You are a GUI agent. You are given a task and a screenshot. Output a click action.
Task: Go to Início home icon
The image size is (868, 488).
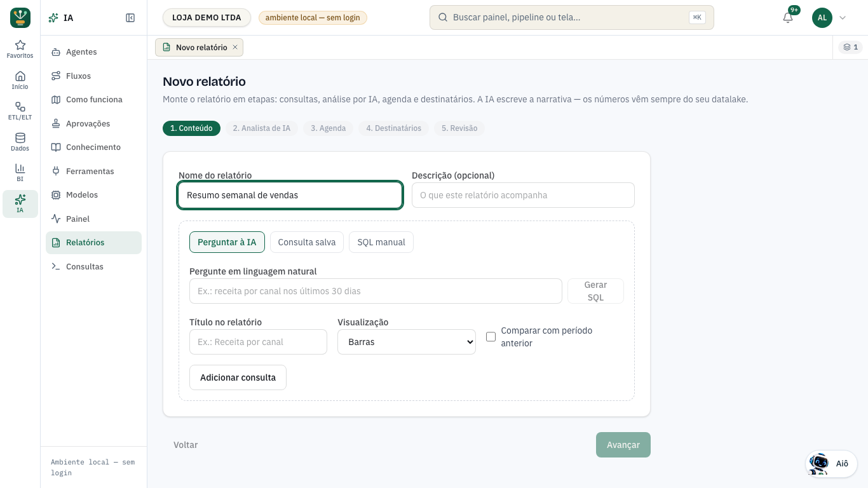pos(20,76)
